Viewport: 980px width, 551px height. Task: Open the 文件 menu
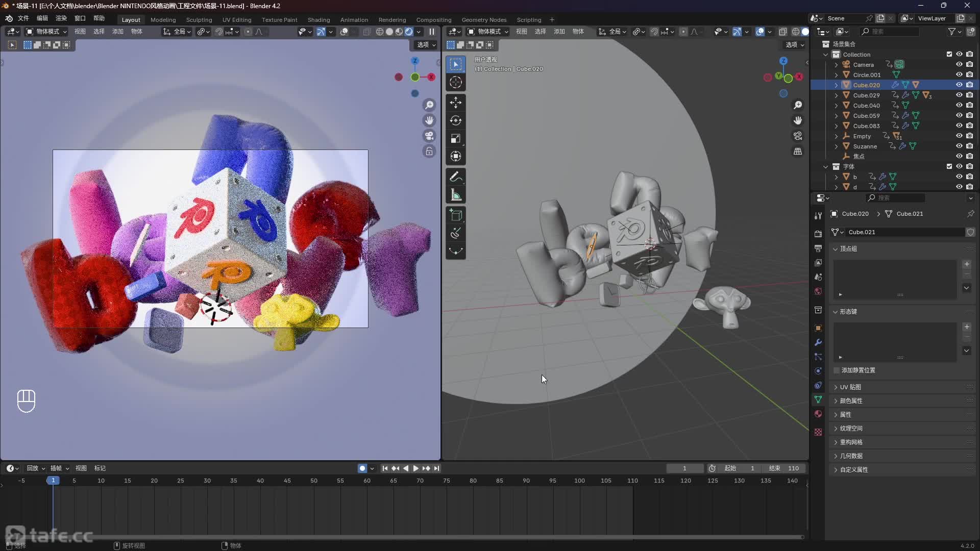click(23, 18)
